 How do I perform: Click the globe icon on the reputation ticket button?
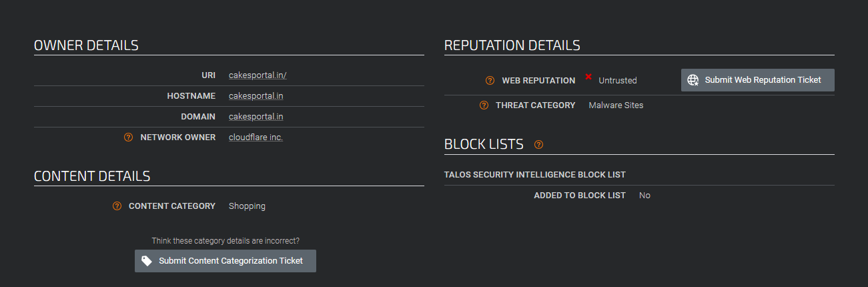[x=693, y=80]
